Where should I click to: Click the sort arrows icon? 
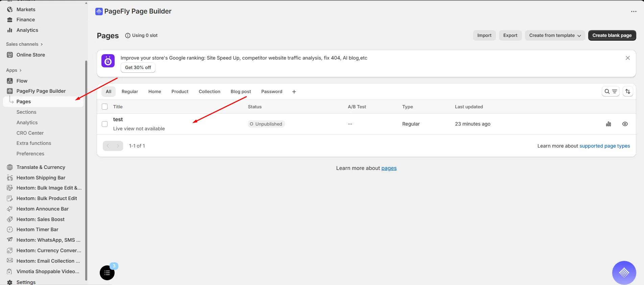[628, 91]
